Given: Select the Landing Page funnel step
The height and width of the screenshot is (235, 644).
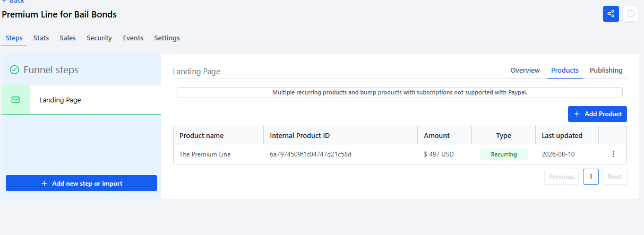Looking at the screenshot, I should click(x=81, y=100).
